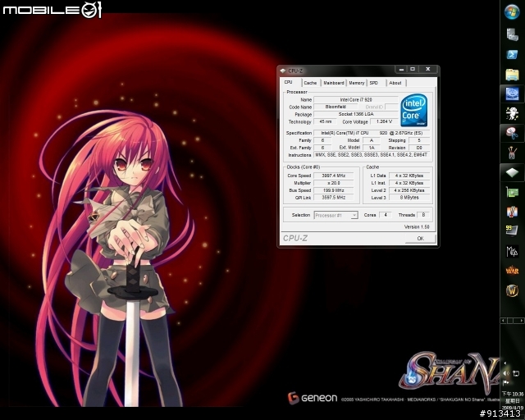Open Windows PowerShell from the taskbar
Viewport: 525px width, 420px height.
coord(512,54)
